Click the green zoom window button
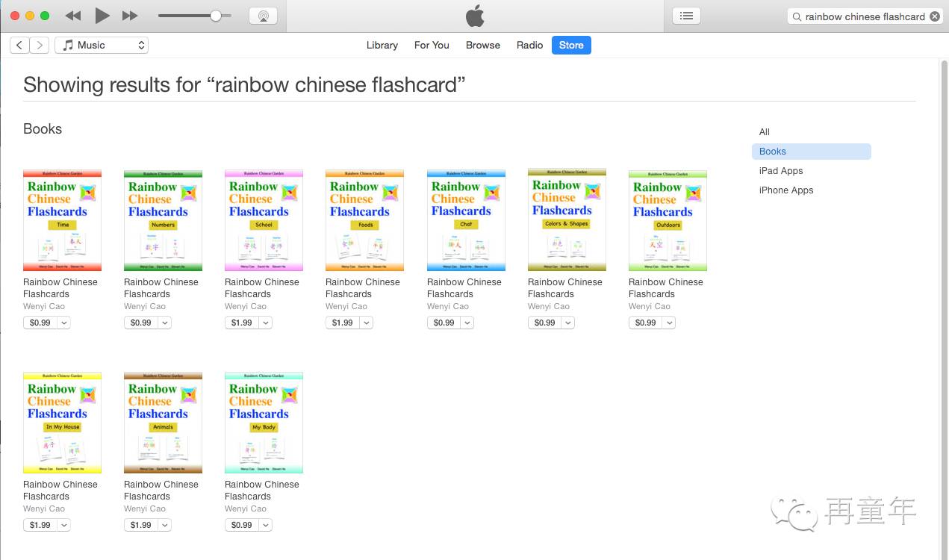The image size is (949, 560). 45,16
